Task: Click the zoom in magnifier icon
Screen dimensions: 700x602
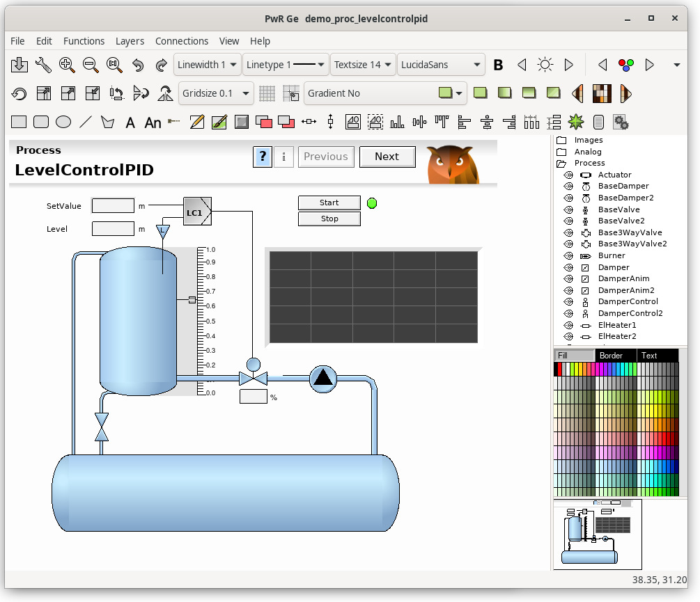Action: [x=67, y=65]
